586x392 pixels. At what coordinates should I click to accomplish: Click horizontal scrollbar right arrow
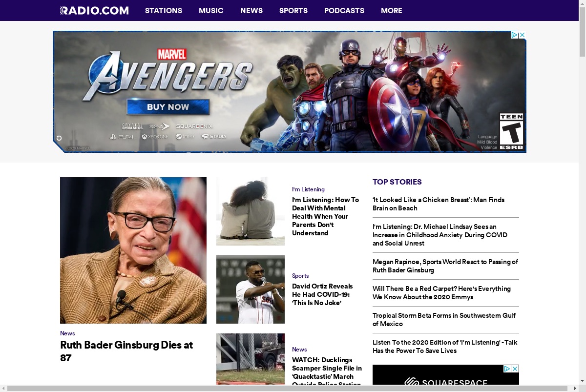coord(575,389)
